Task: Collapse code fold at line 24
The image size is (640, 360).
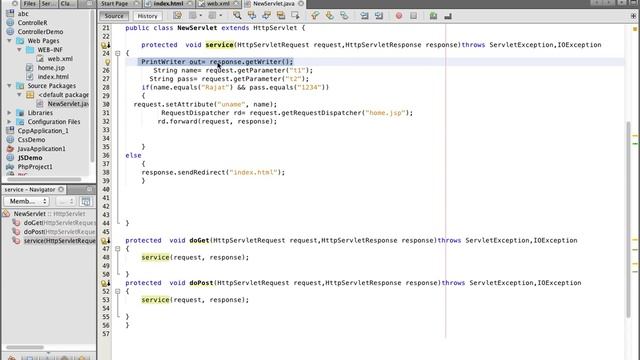Action: (x=118, y=53)
